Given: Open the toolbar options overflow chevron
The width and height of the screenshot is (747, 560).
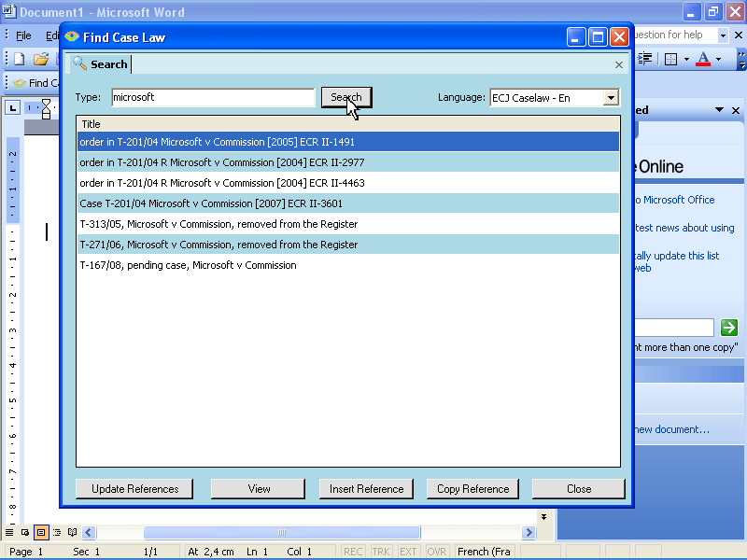Looking at the screenshot, I should (x=741, y=60).
